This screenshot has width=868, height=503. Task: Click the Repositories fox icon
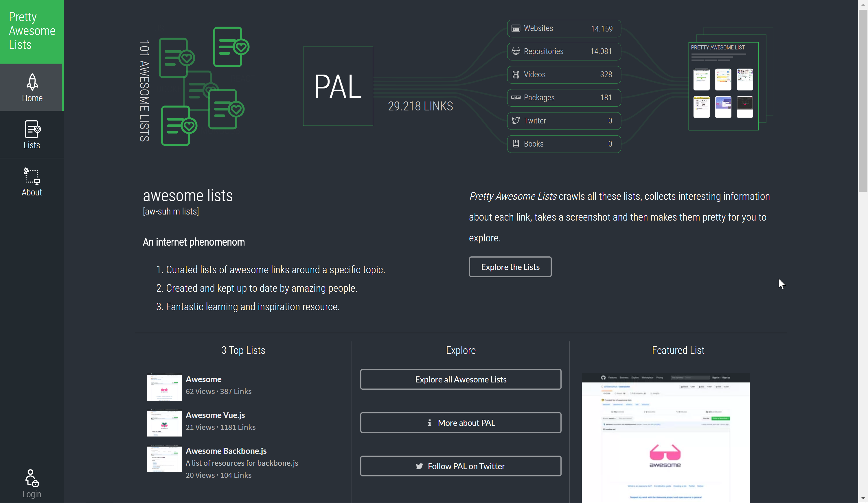coord(516,51)
